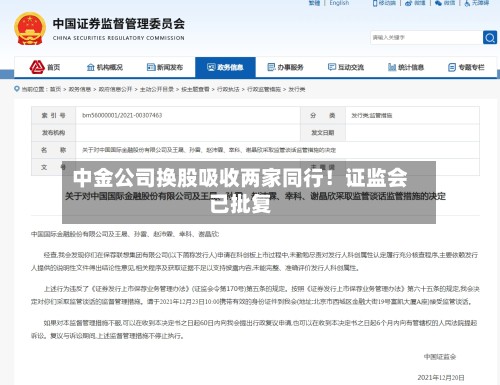Click the document title in the 名称 row
Screen dimensions: 500x385
[x=209, y=150]
